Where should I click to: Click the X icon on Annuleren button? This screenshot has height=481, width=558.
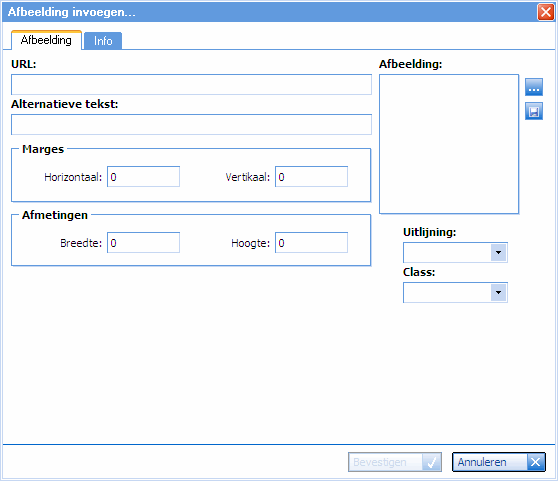point(536,462)
